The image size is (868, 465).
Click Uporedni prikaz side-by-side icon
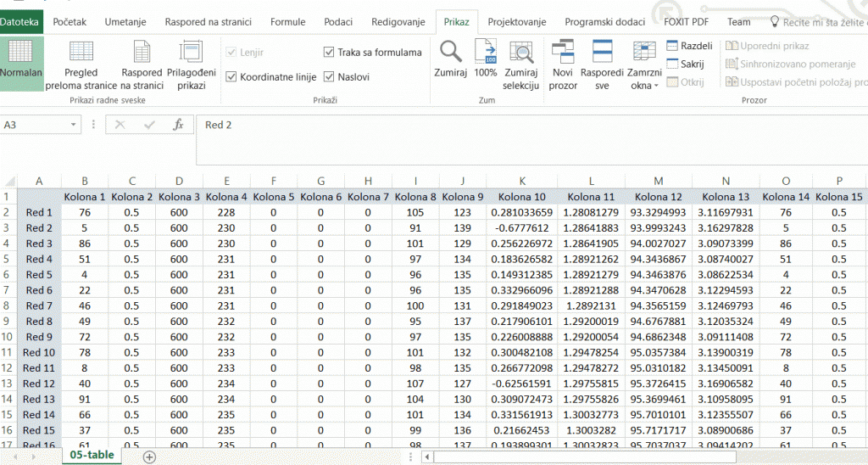(732, 46)
